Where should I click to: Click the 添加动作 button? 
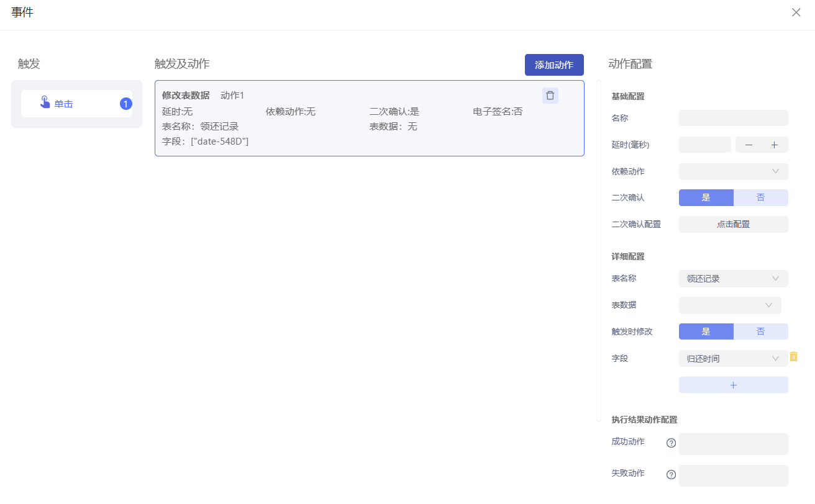click(x=554, y=65)
